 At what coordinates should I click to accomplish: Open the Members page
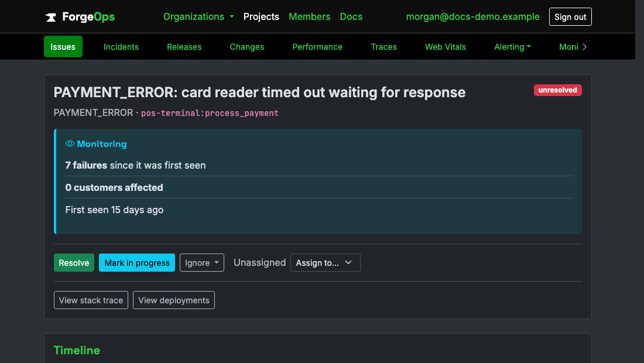309,17
